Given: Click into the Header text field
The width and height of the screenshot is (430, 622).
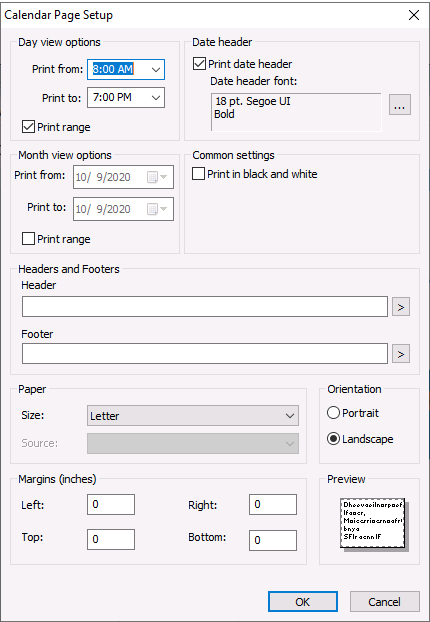Looking at the screenshot, I should [205, 307].
